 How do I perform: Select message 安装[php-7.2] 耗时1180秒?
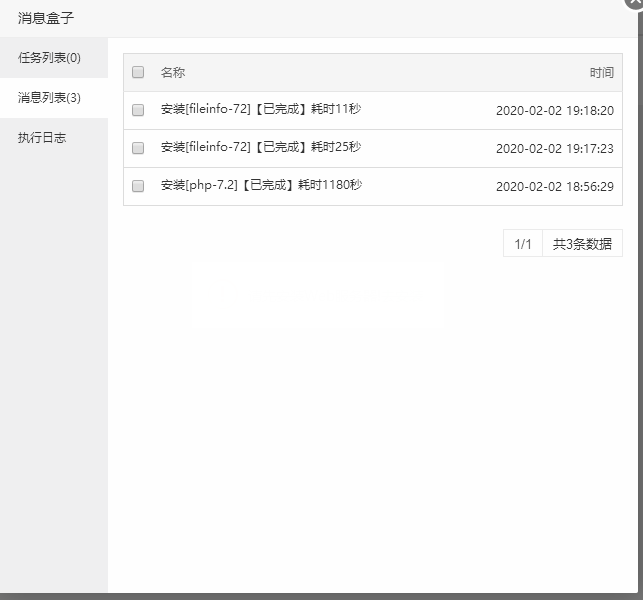coord(261,185)
